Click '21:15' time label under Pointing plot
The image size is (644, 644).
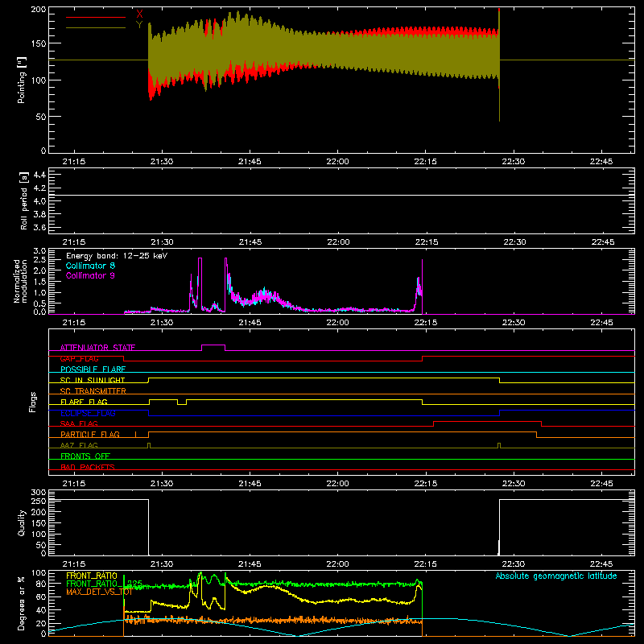click(74, 162)
